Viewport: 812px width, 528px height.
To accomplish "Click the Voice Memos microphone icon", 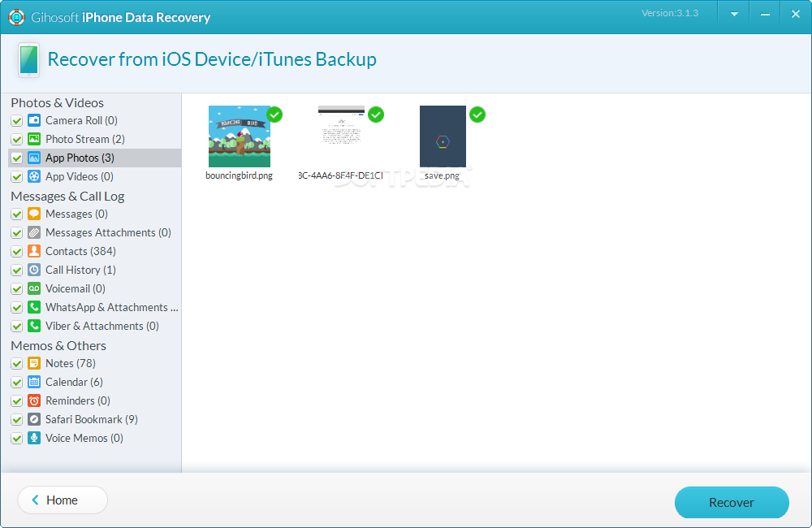I will (34, 437).
